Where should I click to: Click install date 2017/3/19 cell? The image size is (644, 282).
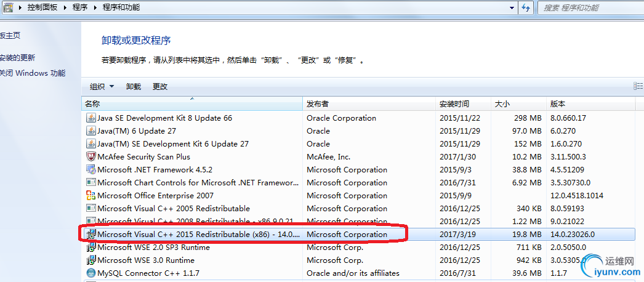(458, 235)
